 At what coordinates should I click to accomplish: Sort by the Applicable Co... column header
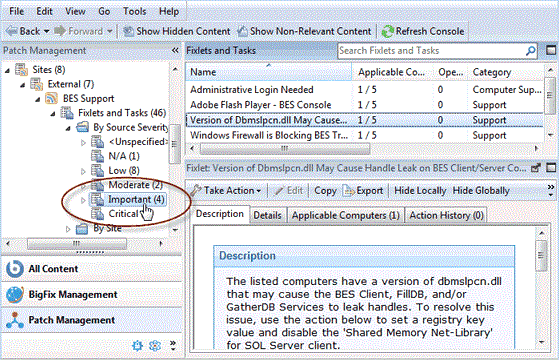393,72
